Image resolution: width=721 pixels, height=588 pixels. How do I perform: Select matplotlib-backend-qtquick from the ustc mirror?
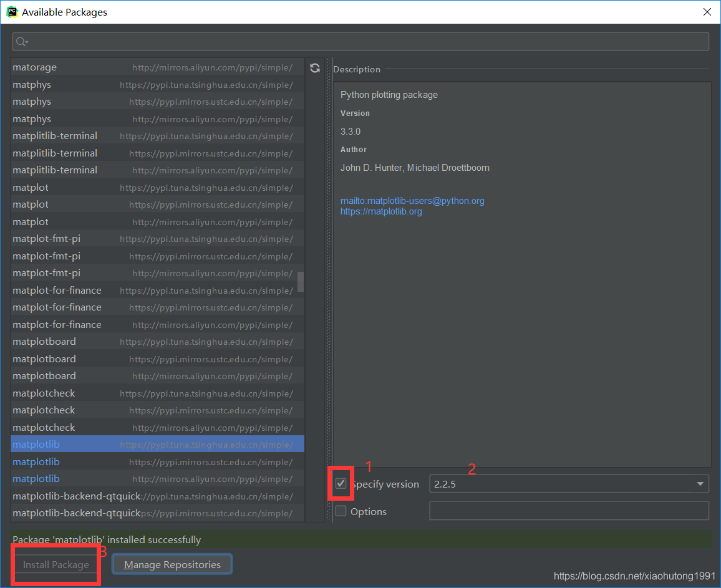click(157, 513)
